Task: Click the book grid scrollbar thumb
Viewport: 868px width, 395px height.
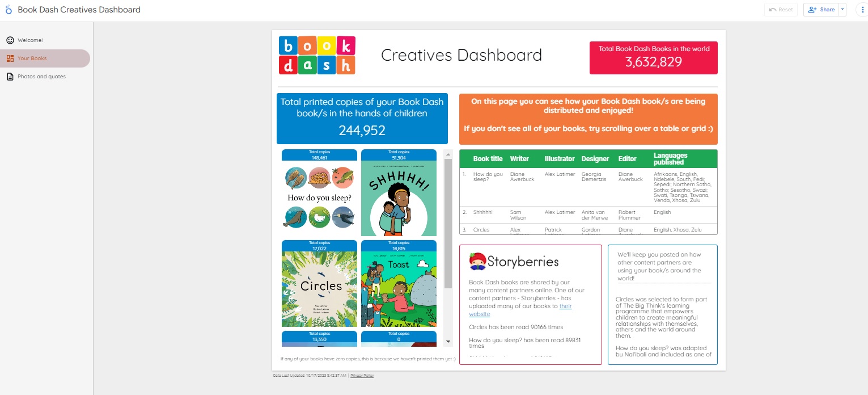Action: [448, 224]
